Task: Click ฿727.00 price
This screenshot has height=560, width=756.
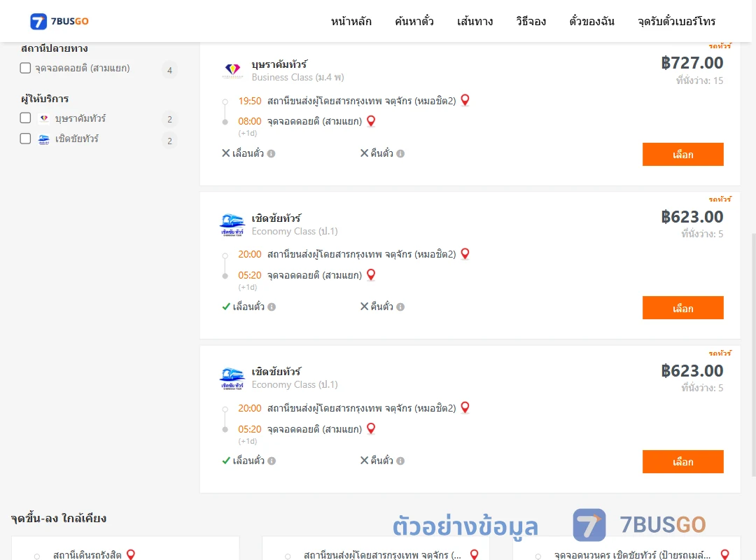Action: (x=692, y=63)
